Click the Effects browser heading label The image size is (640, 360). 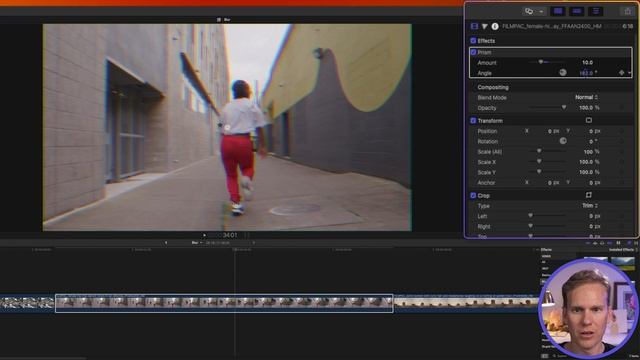tap(547, 249)
